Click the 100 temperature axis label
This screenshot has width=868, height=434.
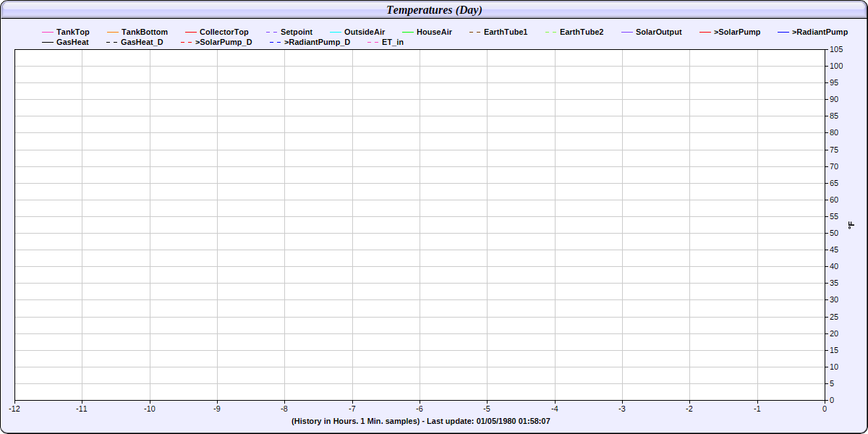836,66
